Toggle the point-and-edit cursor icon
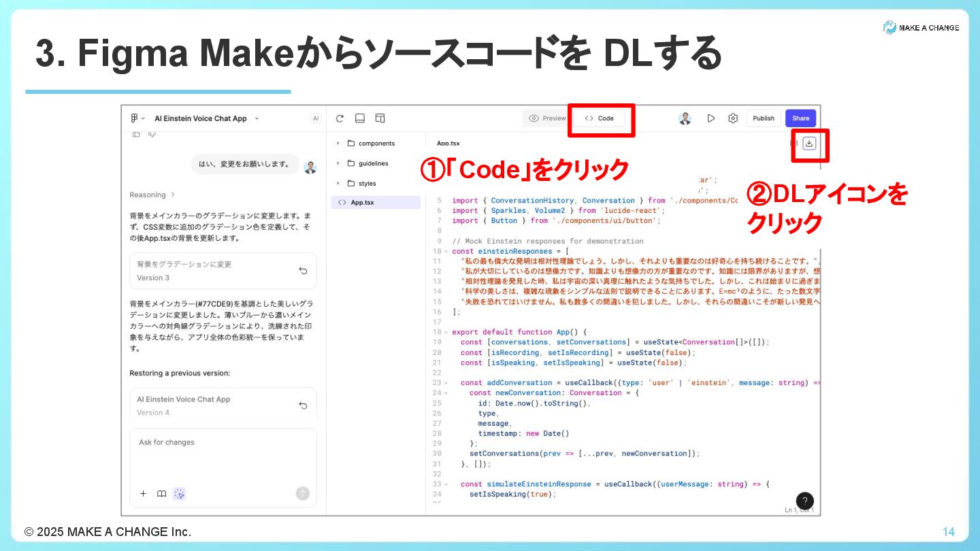This screenshot has width=980, height=551. [180, 494]
